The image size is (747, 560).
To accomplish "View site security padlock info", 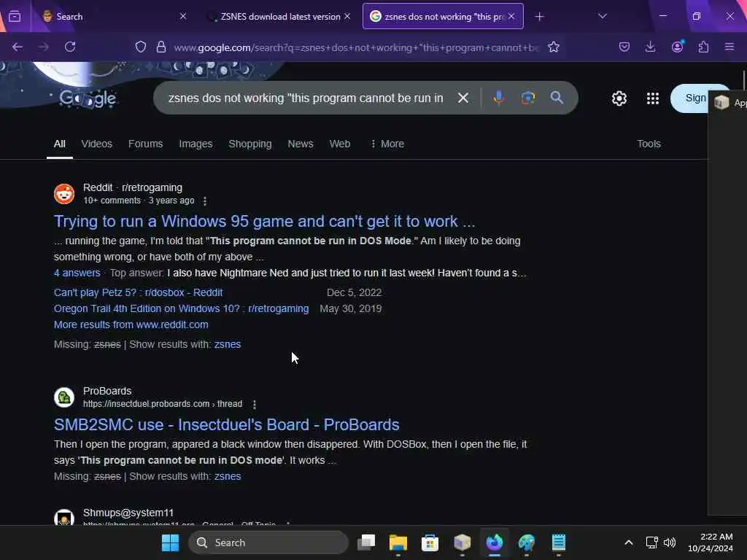I will [161, 47].
